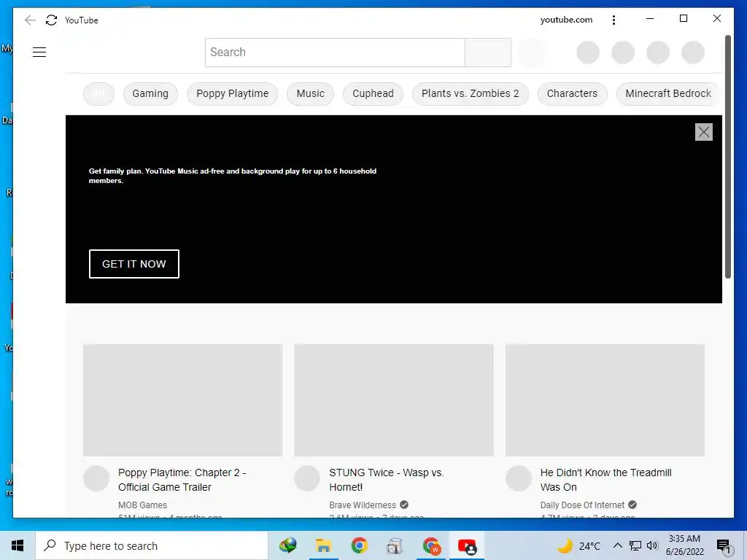Click Brave Wilderness channel avatar
Image resolution: width=747 pixels, height=560 pixels.
pyautogui.click(x=307, y=478)
